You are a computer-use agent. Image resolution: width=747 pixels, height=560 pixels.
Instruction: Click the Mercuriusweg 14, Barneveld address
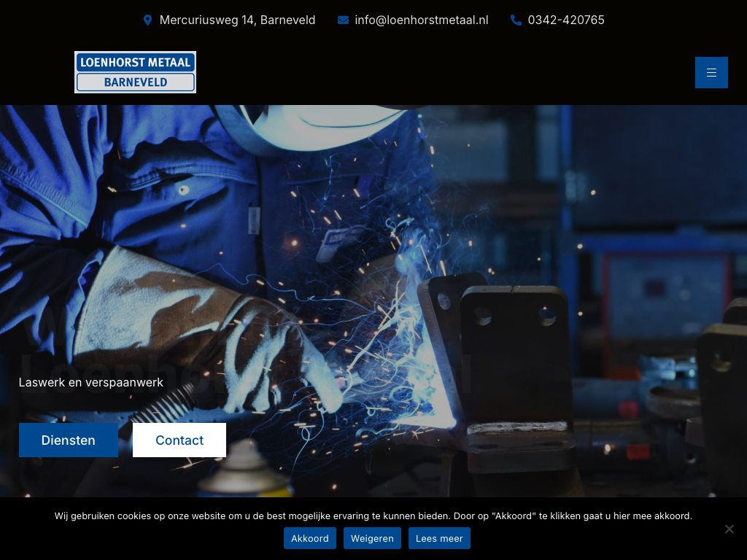[237, 20]
